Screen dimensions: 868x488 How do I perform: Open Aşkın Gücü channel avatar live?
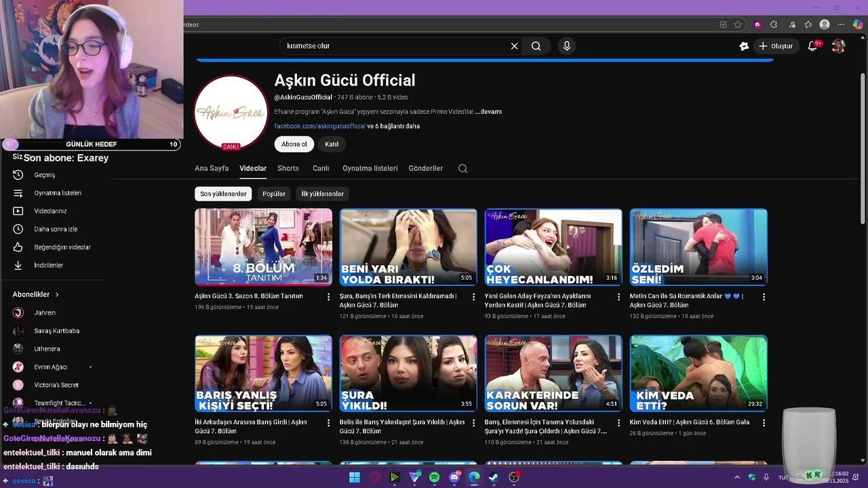231,113
